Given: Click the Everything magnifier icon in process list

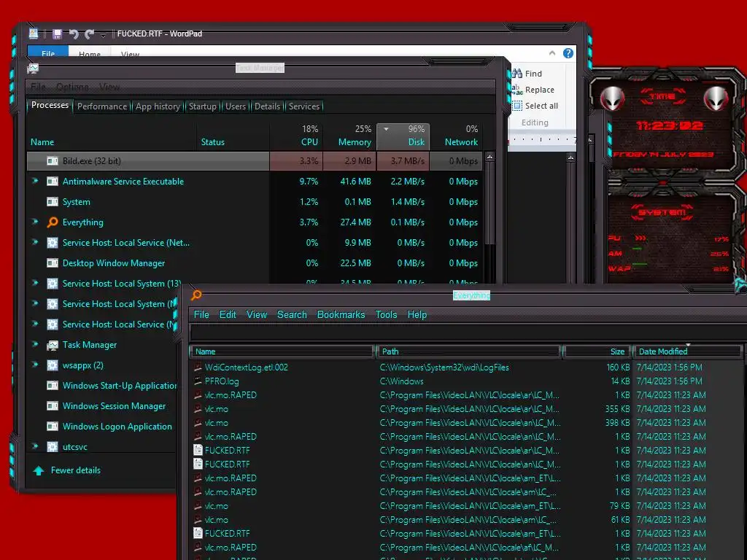Looking at the screenshot, I should pos(53,222).
